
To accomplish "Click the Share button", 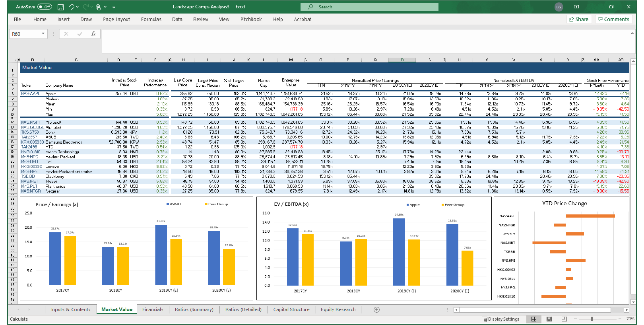I will point(579,19).
